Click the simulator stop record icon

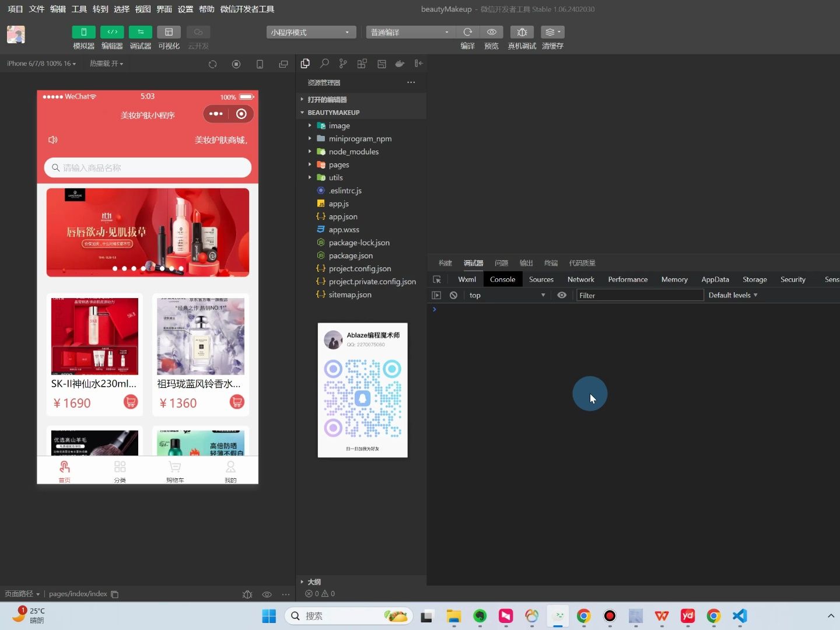[236, 64]
